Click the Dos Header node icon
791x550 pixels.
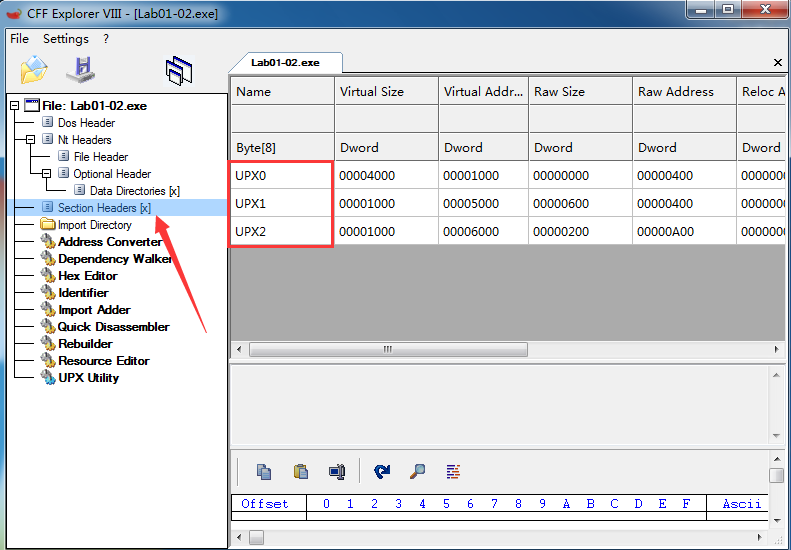tap(47, 122)
